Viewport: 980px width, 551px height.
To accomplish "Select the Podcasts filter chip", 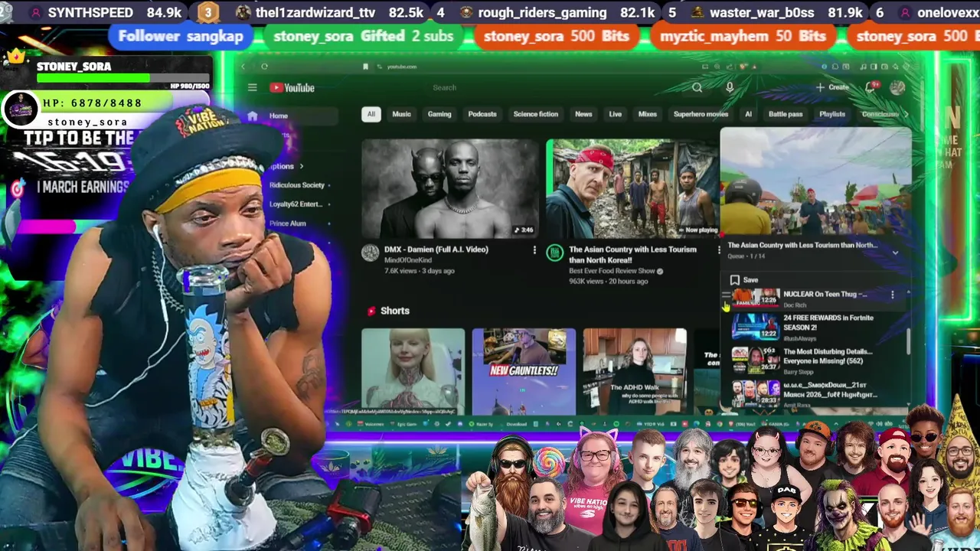I will pos(482,114).
